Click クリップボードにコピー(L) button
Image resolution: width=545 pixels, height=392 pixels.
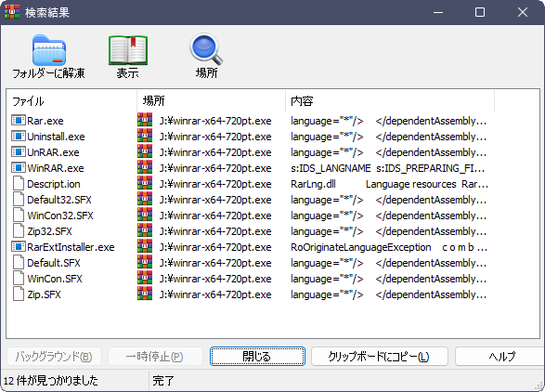379,356
